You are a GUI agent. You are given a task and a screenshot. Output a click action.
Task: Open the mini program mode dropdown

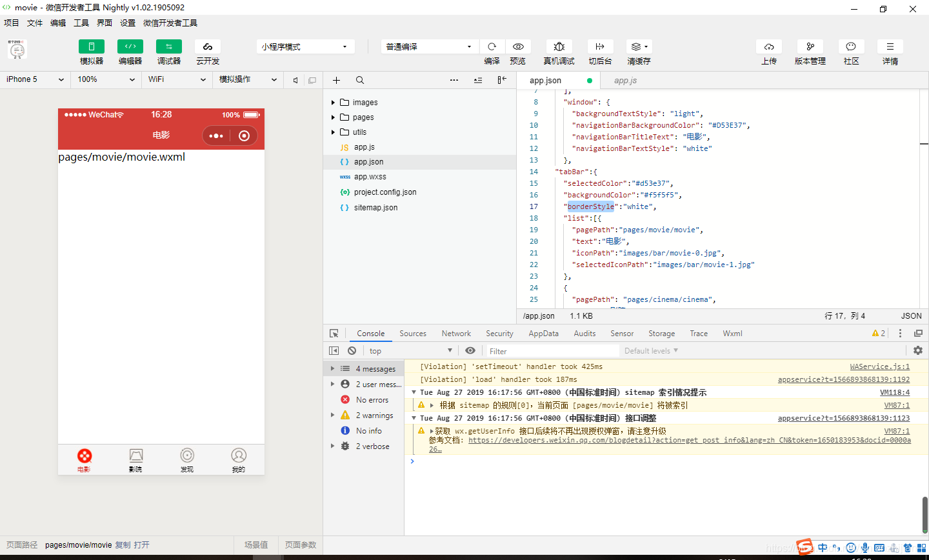[x=306, y=46]
